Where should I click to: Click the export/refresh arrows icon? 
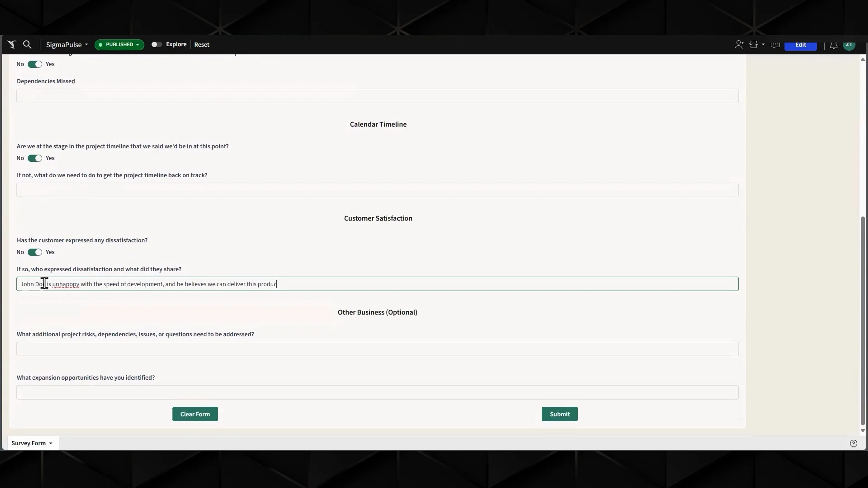point(754,45)
